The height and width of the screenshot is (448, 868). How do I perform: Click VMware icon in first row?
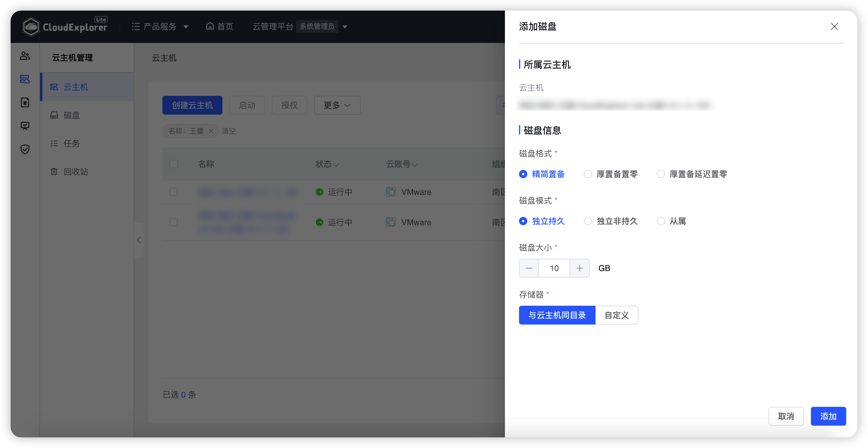(x=390, y=192)
